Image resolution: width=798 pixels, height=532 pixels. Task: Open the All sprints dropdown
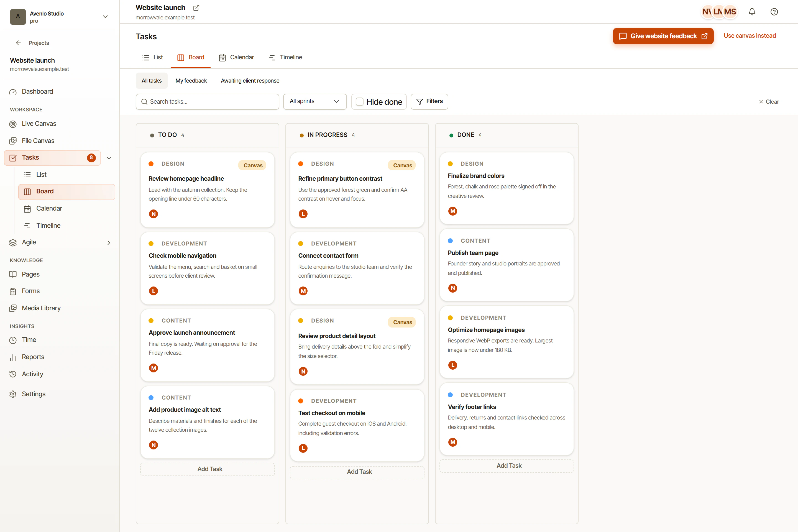315,101
